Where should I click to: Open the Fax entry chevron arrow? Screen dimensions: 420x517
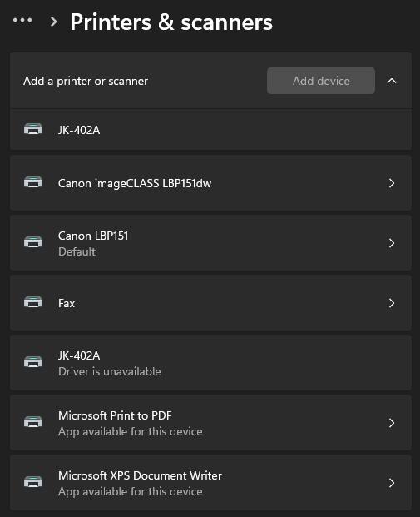(x=392, y=303)
